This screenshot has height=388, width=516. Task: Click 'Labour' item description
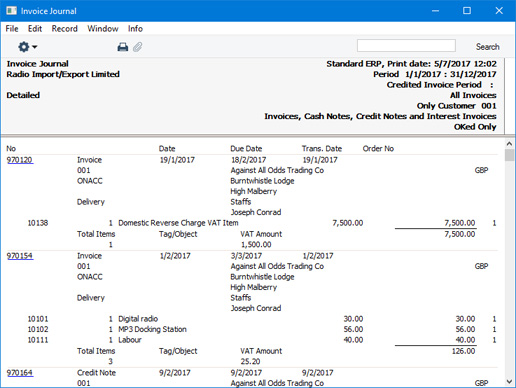pyautogui.click(x=130, y=340)
